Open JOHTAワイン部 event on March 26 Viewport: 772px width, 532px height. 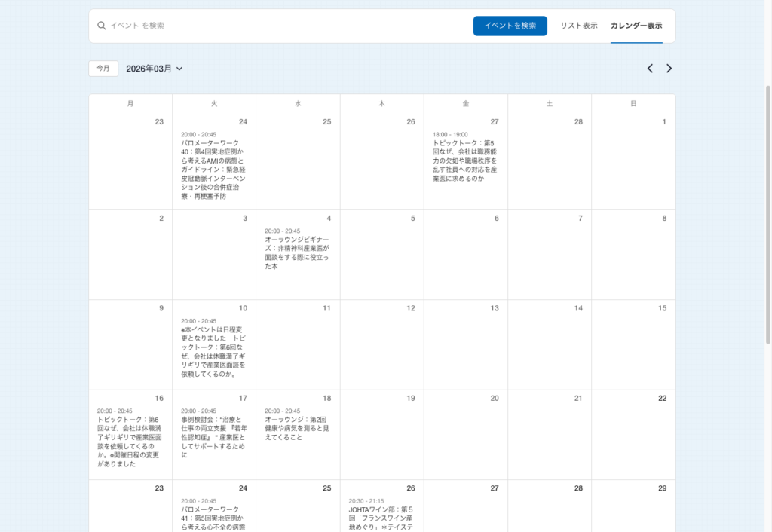381,518
